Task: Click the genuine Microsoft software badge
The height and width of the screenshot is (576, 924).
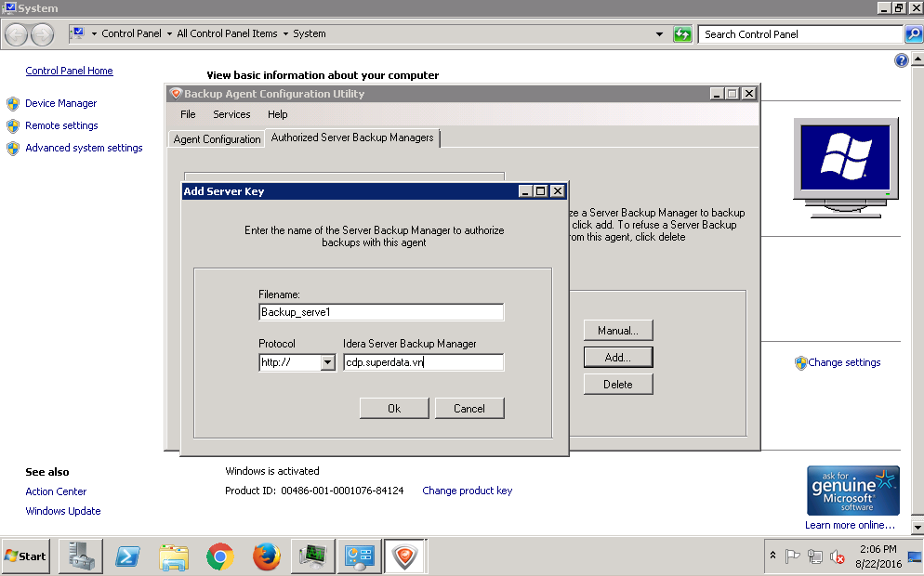Action: pyautogui.click(x=852, y=491)
